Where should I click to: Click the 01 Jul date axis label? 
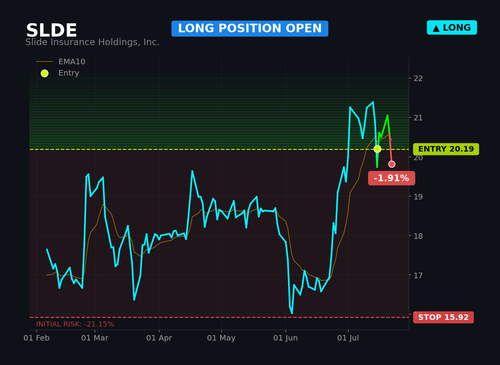[348, 338]
